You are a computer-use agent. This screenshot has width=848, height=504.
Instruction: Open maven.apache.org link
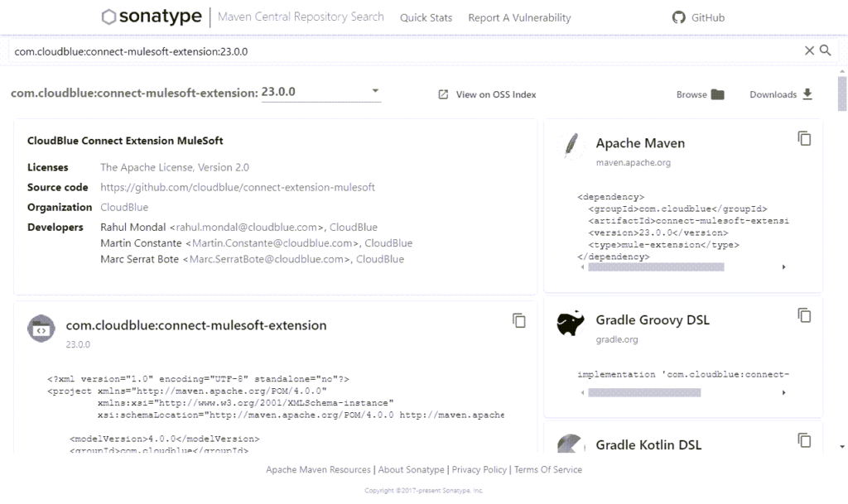point(634,162)
